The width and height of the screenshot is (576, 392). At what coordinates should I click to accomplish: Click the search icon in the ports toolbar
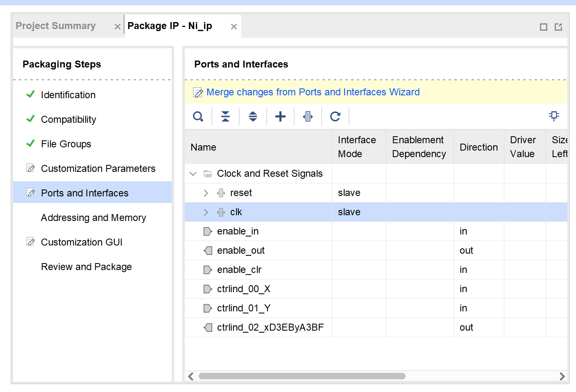pyautogui.click(x=198, y=117)
